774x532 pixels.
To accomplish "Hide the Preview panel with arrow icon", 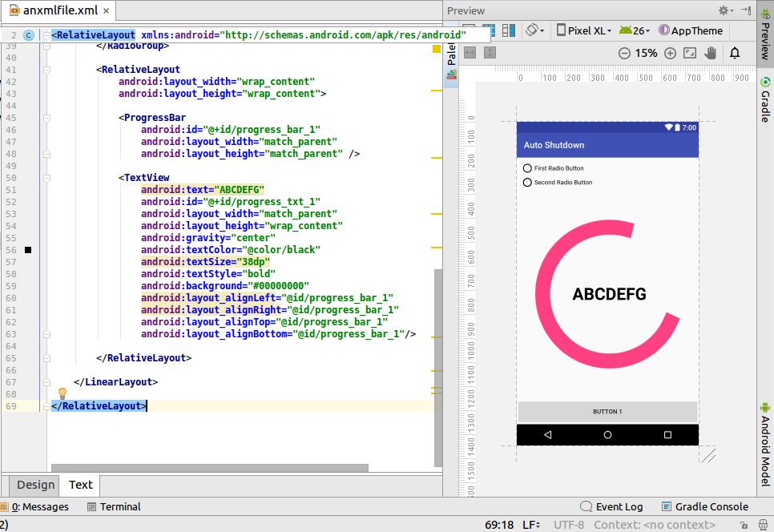I will [746, 10].
